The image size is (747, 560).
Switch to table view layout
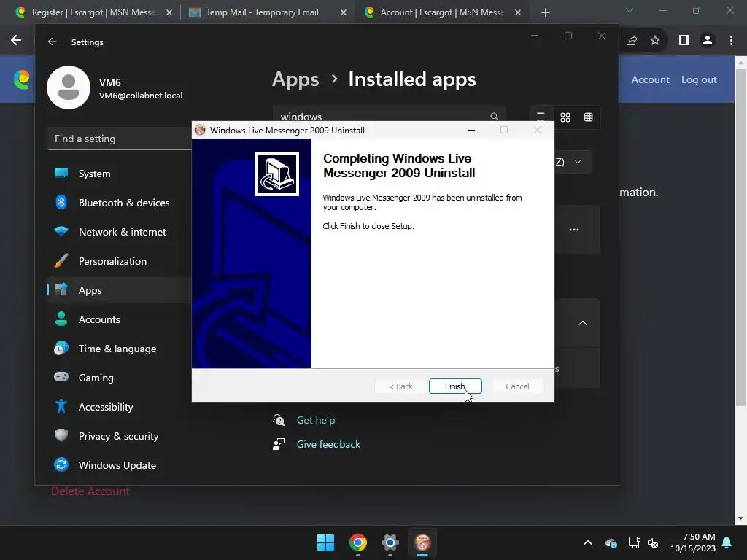(x=589, y=117)
